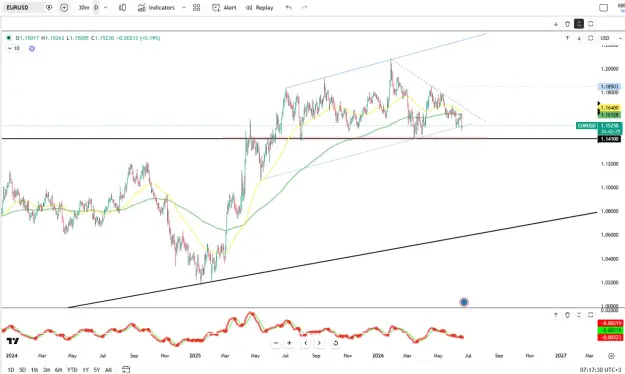Click the dark collapse pane icon
Screen dimensions: 625x374
pyautogui.click(x=579, y=24)
